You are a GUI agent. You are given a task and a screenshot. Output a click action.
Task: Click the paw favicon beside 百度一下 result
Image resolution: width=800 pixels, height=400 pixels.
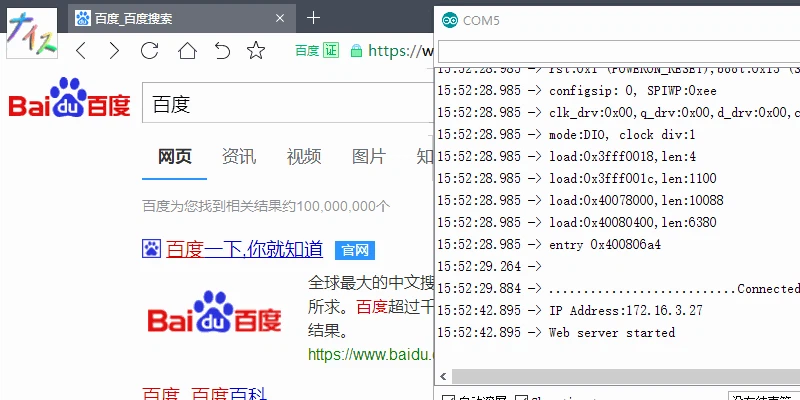pyautogui.click(x=151, y=249)
